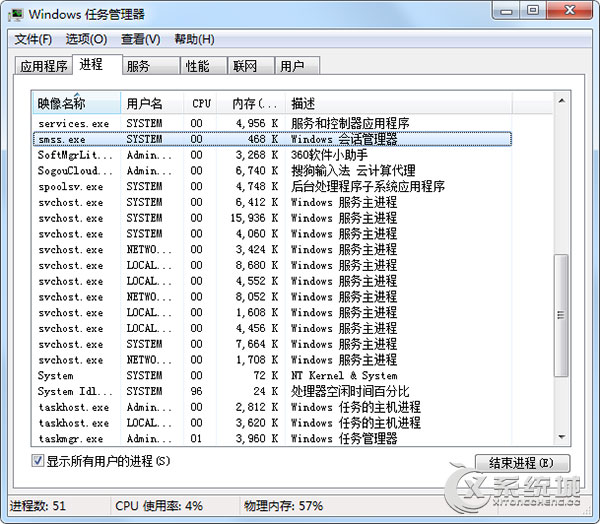The width and height of the screenshot is (600, 524).
Task: Switch to the 服务 tab
Action: pos(151,66)
